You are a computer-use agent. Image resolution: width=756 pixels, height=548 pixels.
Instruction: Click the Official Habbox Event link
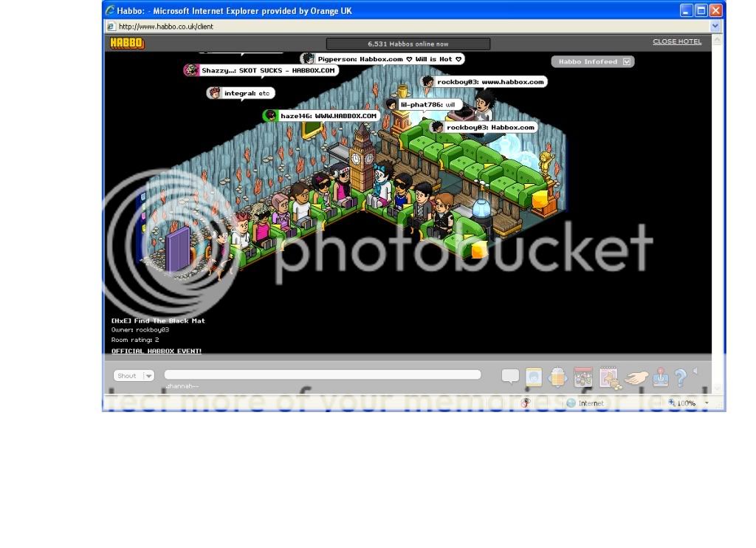tap(157, 351)
